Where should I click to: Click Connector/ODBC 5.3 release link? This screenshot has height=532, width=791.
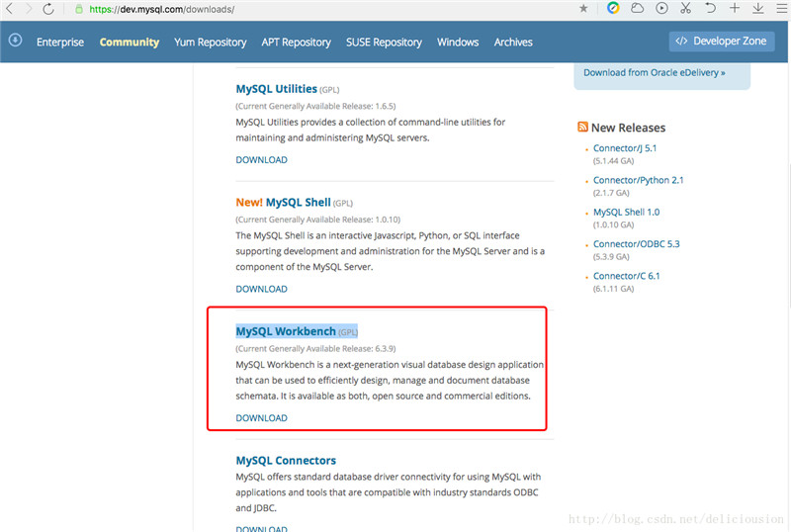636,244
